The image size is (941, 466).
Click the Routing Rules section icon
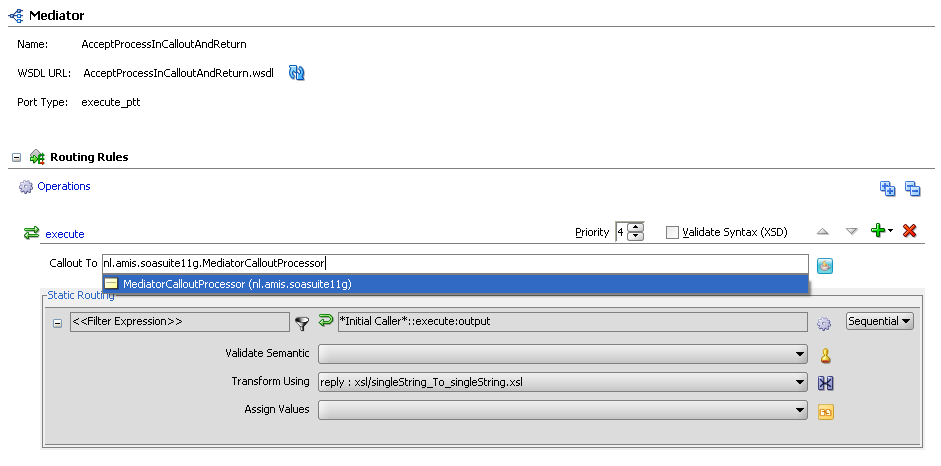pos(37,158)
